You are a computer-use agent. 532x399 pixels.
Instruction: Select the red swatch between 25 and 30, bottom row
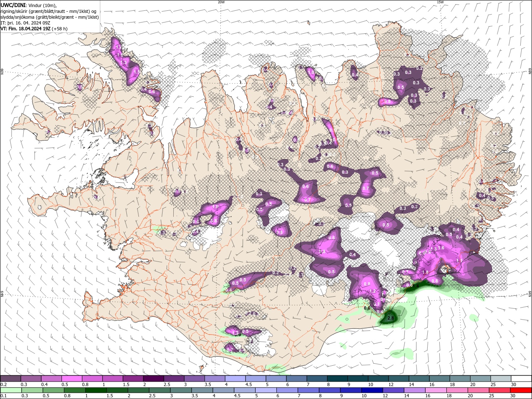pos(499,390)
